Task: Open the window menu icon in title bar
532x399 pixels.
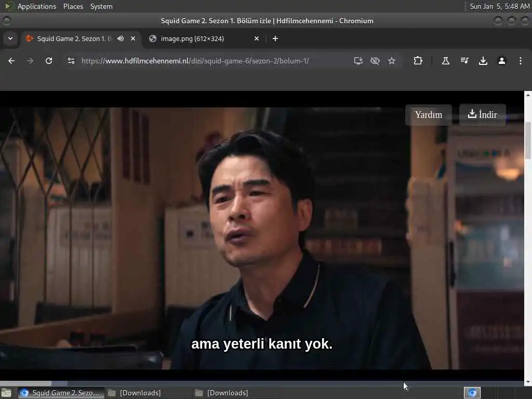Action: point(6,21)
